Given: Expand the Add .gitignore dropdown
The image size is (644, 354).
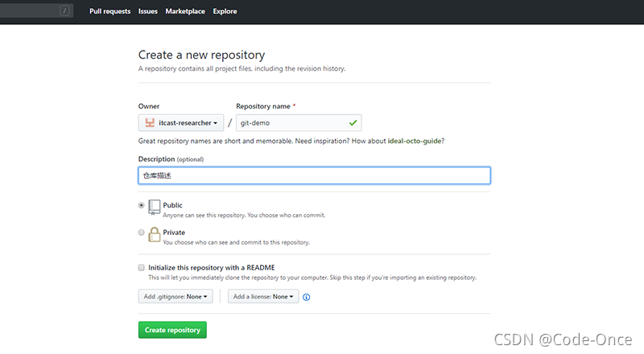Looking at the screenshot, I should click(x=175, y=297).
